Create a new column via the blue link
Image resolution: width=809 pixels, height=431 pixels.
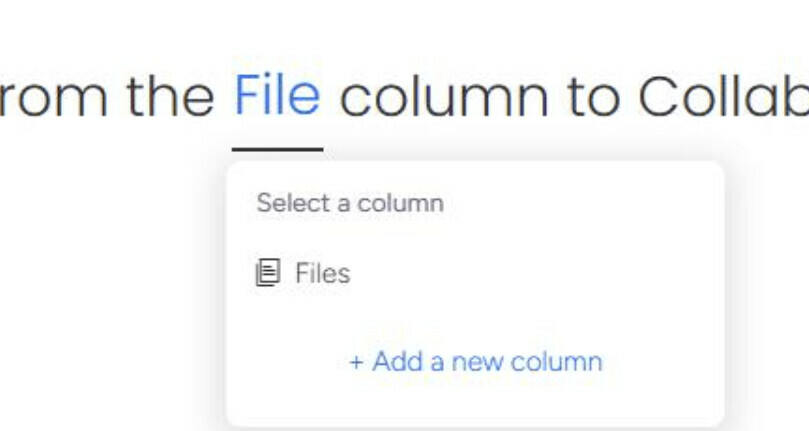pos(475,361)
